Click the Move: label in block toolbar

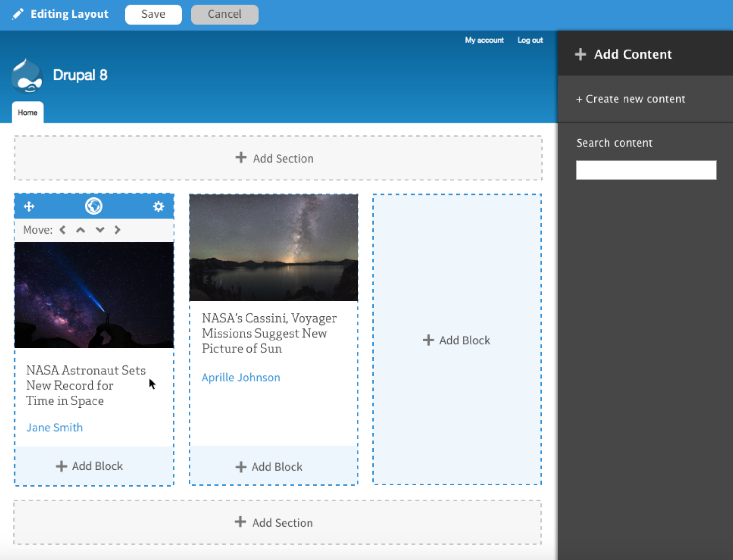tap(38, 230)
